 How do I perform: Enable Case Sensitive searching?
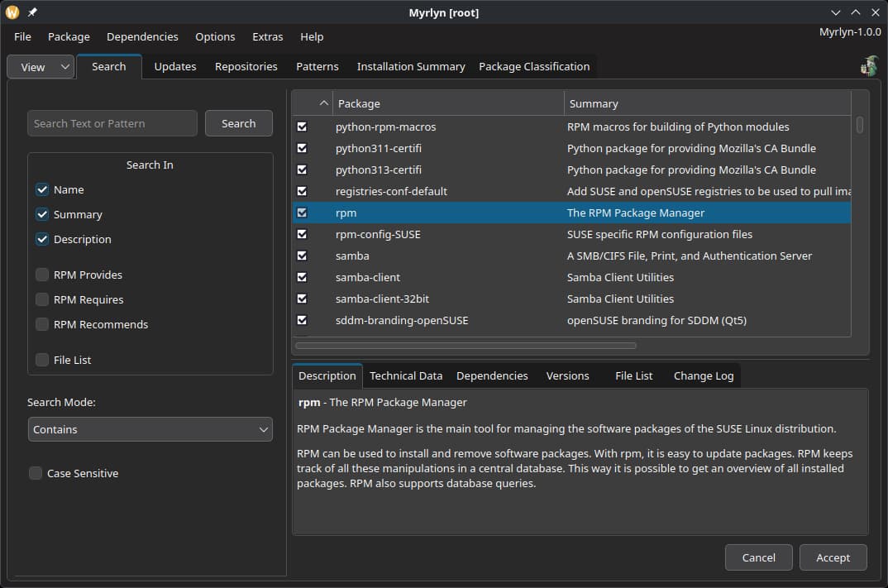(36, 473)
